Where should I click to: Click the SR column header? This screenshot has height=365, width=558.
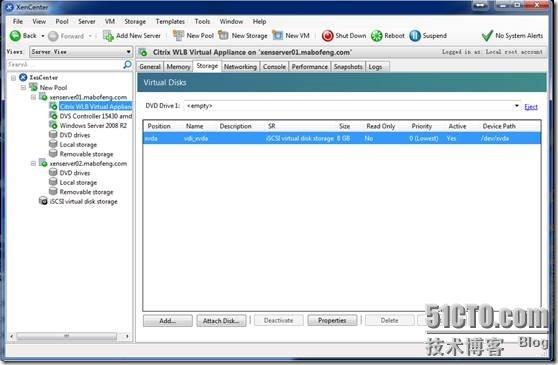pyautogui.click(x=272, y=126)
